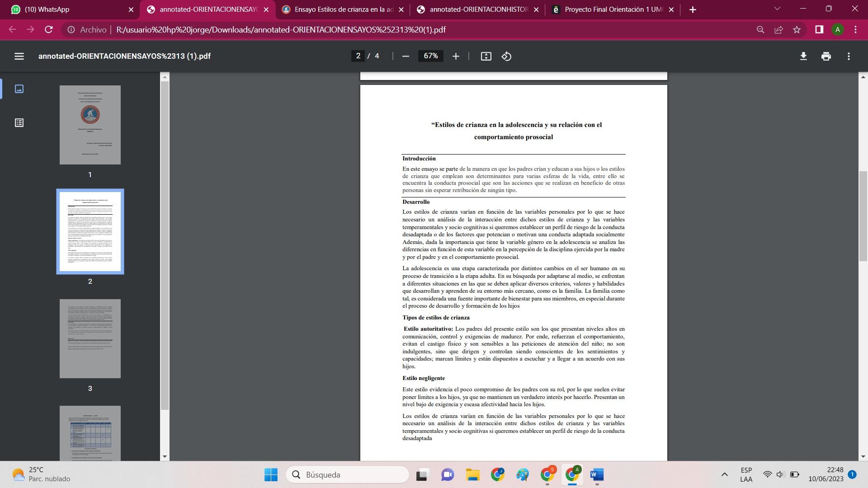Image resolution: width=868 pixels, height=488 pixels.
Task: Print the PDF document
Action: pos(826,56)
